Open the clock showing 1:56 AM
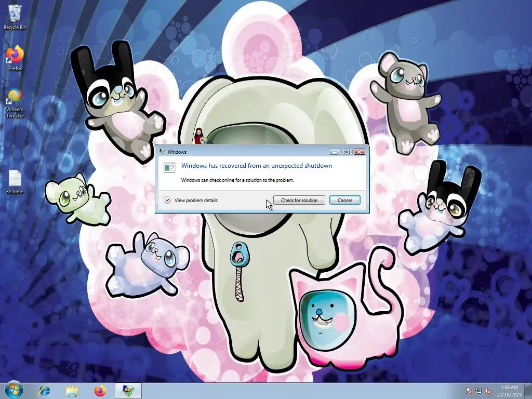Viewport: 532px width, 399px height. [x=509, y=391]
